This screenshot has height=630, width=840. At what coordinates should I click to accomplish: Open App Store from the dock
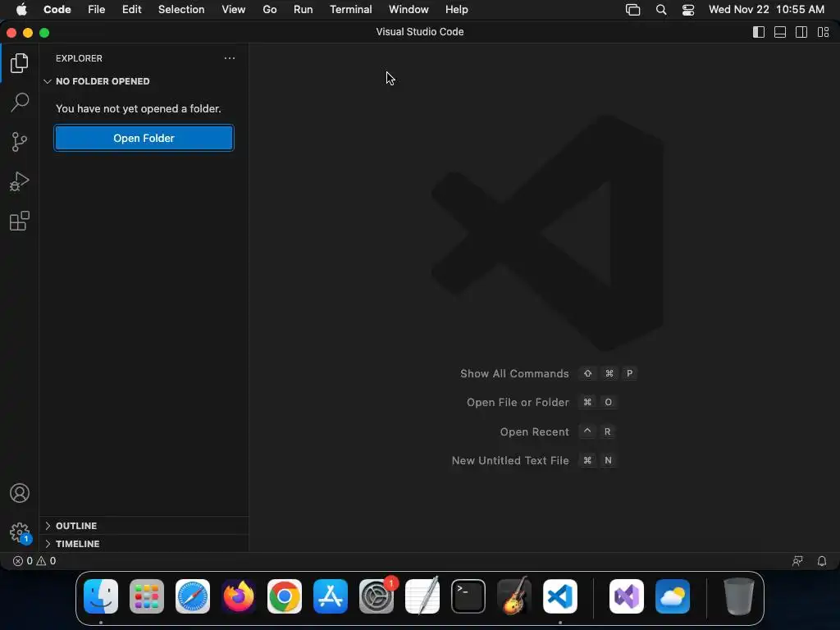click(331, 596)
